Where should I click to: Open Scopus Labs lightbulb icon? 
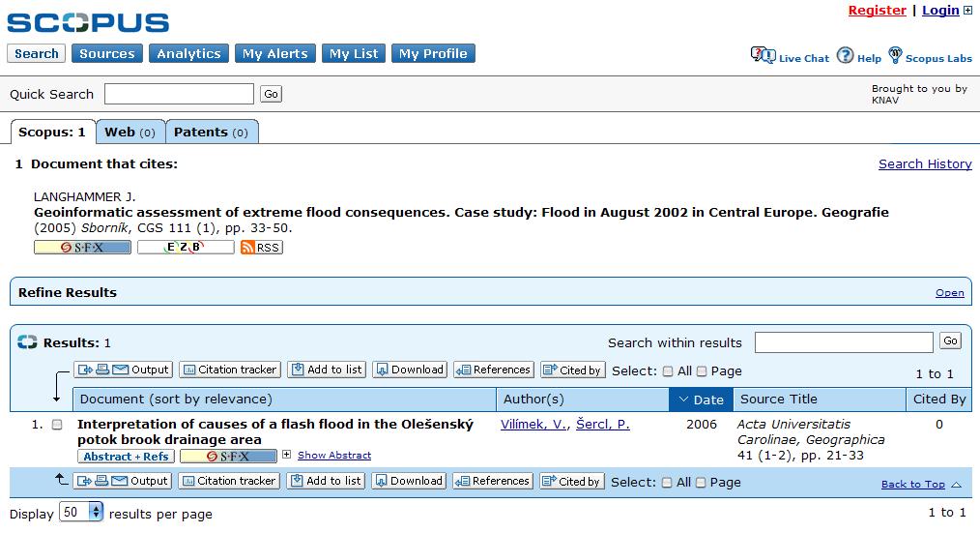(x=895, y=55)
